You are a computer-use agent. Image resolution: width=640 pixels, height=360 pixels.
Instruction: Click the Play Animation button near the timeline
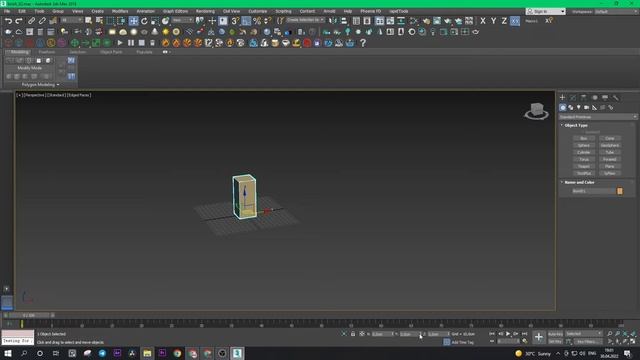point(508,334)
